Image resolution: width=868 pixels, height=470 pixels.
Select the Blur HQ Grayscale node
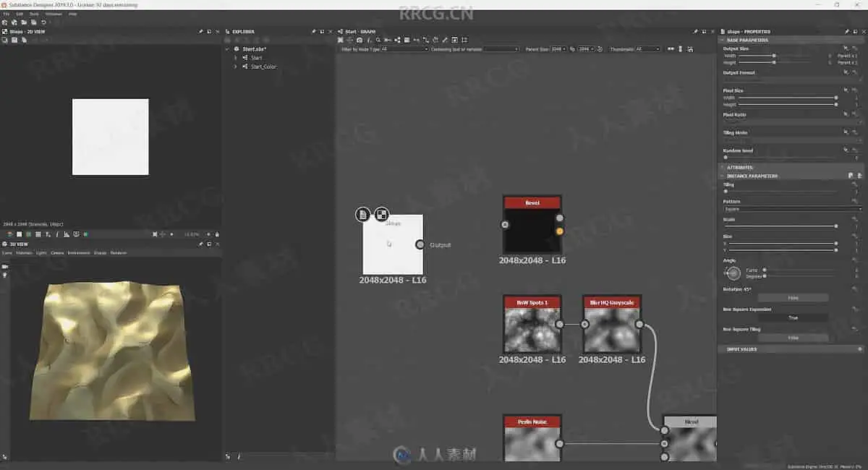click(612, 324)
